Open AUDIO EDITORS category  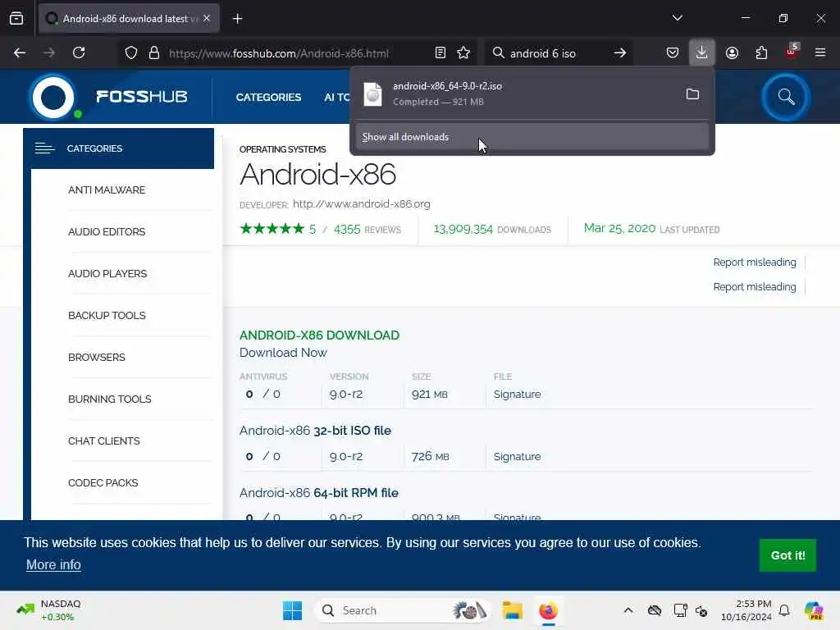pyautogui.click(x=107, y=231)
